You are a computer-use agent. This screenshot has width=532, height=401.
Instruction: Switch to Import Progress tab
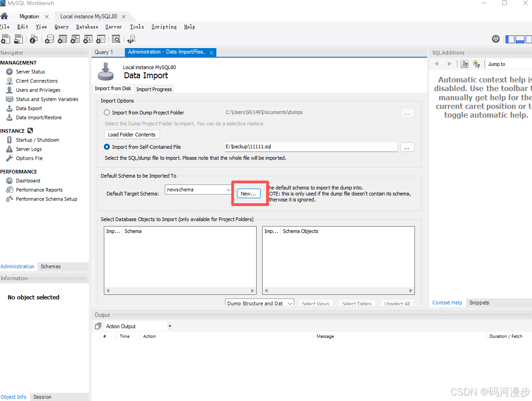pyautogui.click(x=154, y=89)
